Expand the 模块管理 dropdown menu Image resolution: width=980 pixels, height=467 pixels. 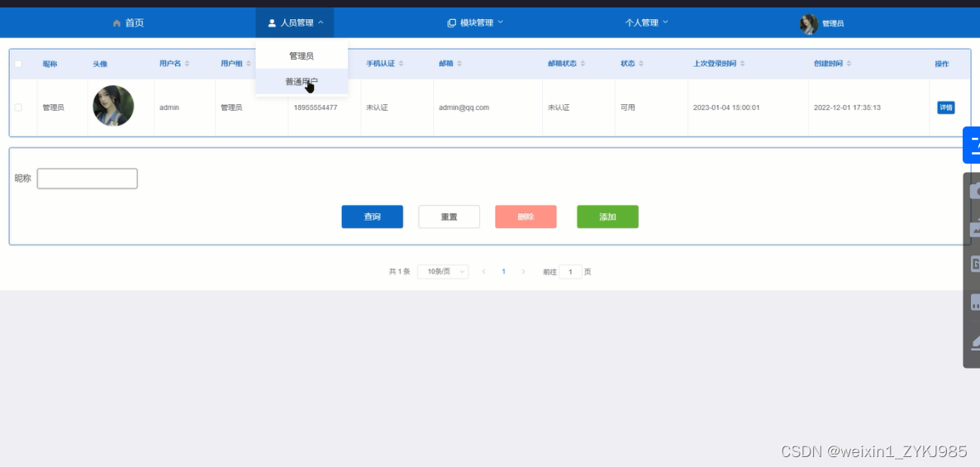pyautogui.click(x=475, y=23)
